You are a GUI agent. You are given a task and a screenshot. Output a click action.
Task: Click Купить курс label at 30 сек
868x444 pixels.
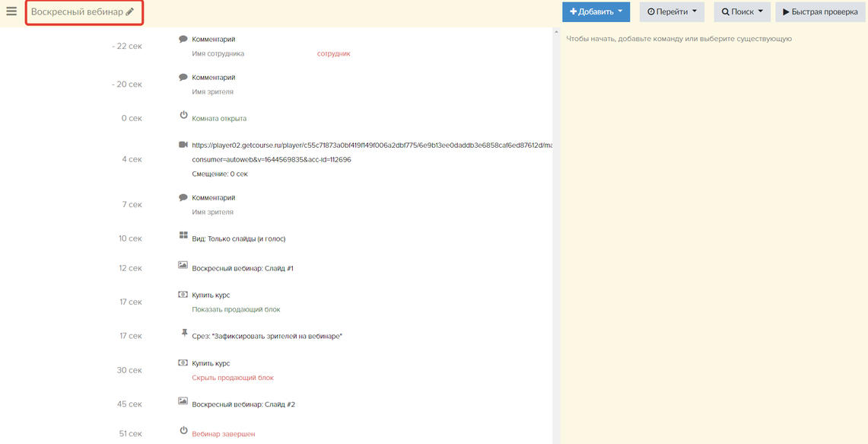tap(211, 363)
